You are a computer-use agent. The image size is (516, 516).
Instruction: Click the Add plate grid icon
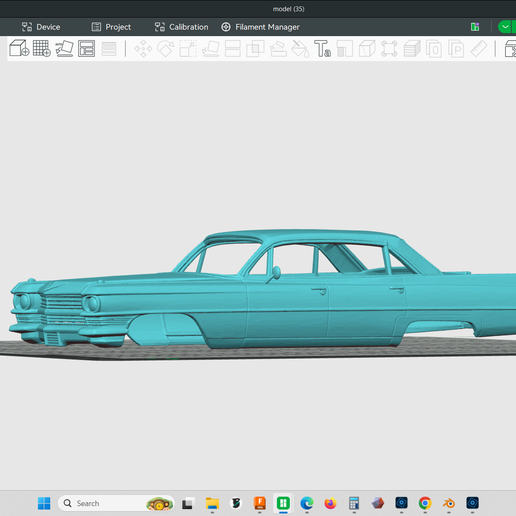(x=42, y=48)
